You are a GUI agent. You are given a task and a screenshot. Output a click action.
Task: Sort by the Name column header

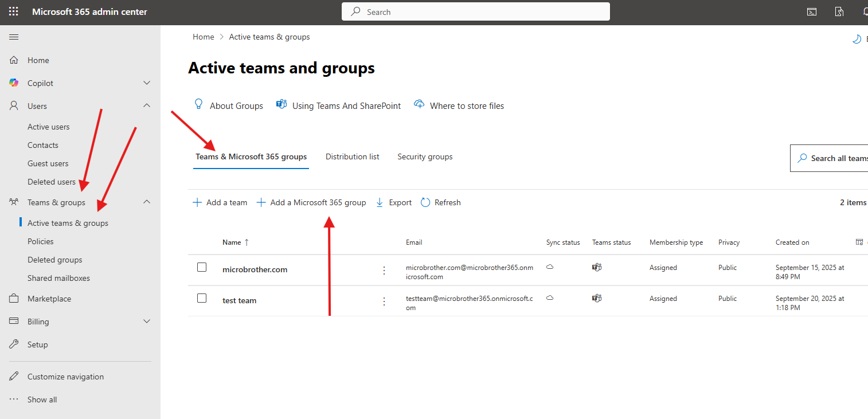click(x=232, y=242)
